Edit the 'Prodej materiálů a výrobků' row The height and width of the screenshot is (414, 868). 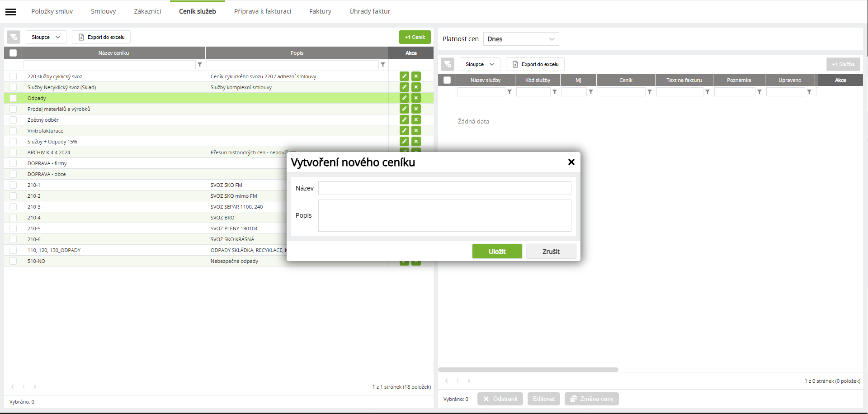(404, 109)
